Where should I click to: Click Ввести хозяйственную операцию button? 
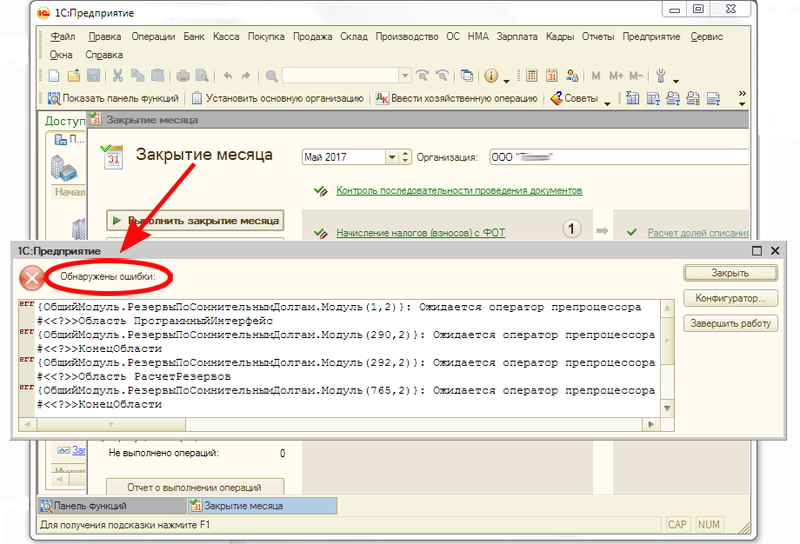click(x=457, y=98)
